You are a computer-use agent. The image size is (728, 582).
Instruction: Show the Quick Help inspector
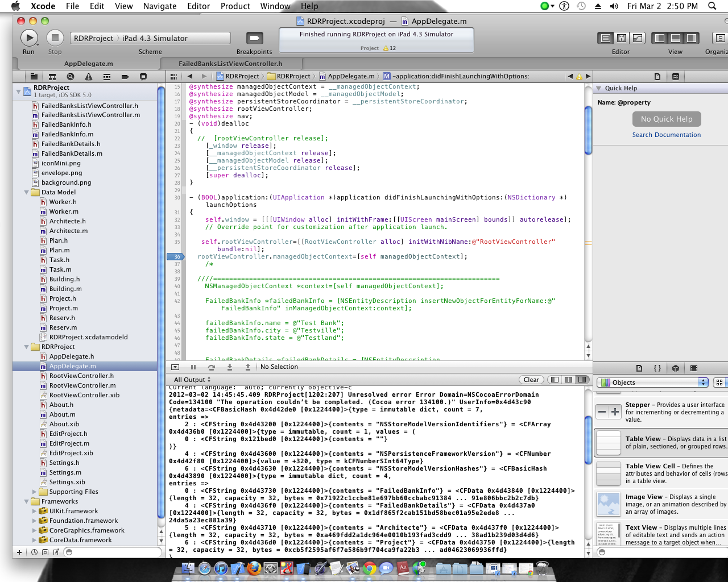[x=676, y=76]
